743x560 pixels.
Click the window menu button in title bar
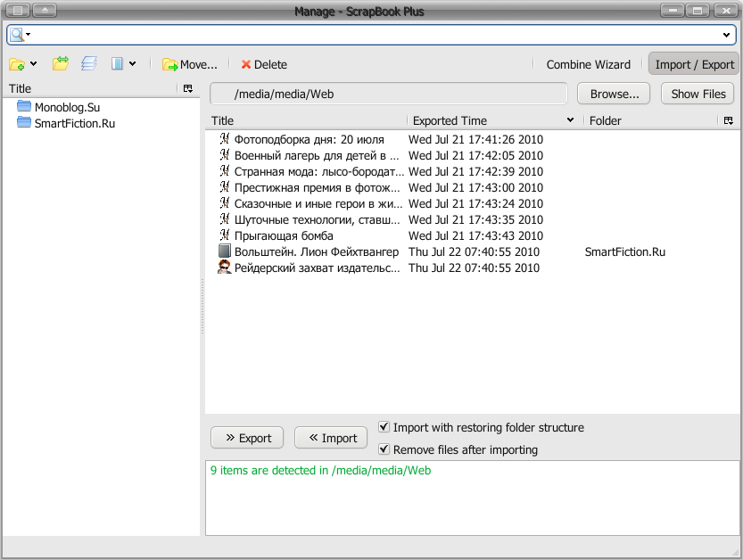[18, 10]
